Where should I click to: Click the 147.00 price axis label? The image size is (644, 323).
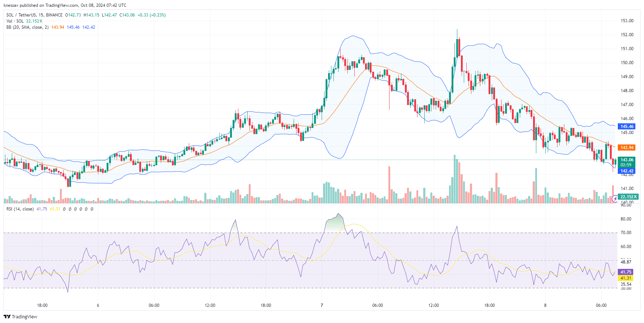(x=627, y=105)
